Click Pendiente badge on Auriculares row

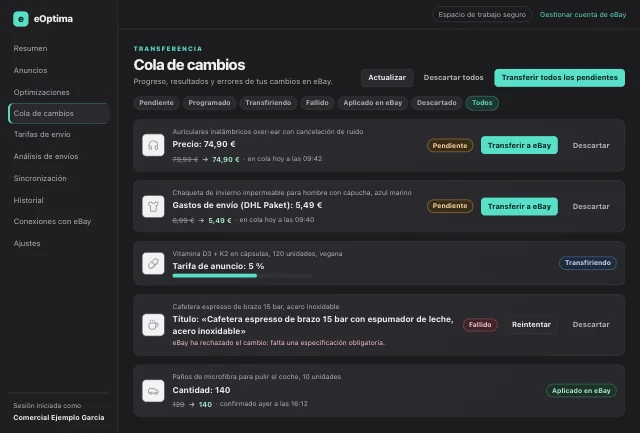click(x=450, y=146)
